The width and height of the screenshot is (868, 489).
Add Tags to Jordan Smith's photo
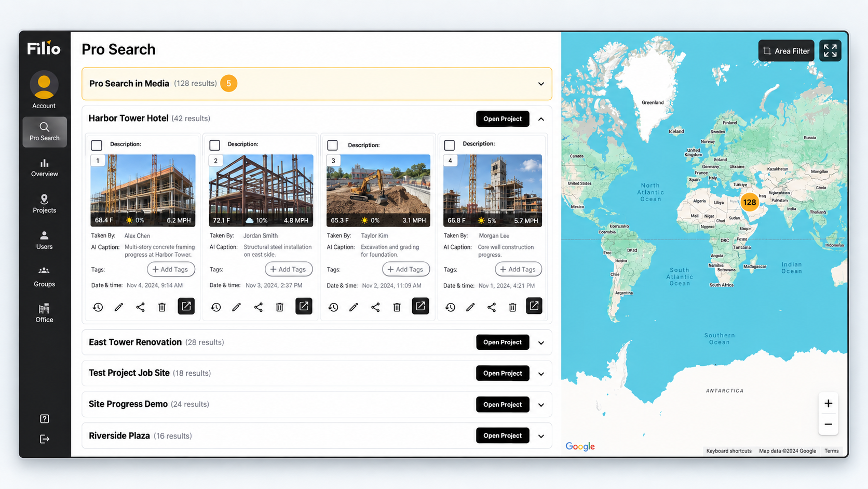click(289, 269)
